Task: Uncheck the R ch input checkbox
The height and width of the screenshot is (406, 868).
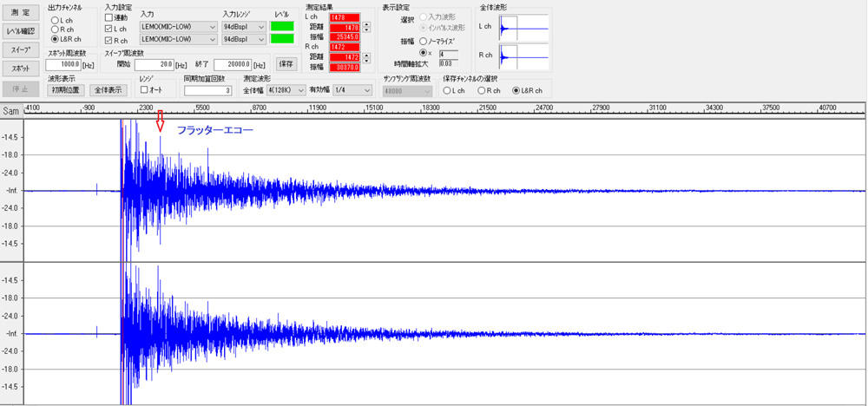Action: click(109, 40)
